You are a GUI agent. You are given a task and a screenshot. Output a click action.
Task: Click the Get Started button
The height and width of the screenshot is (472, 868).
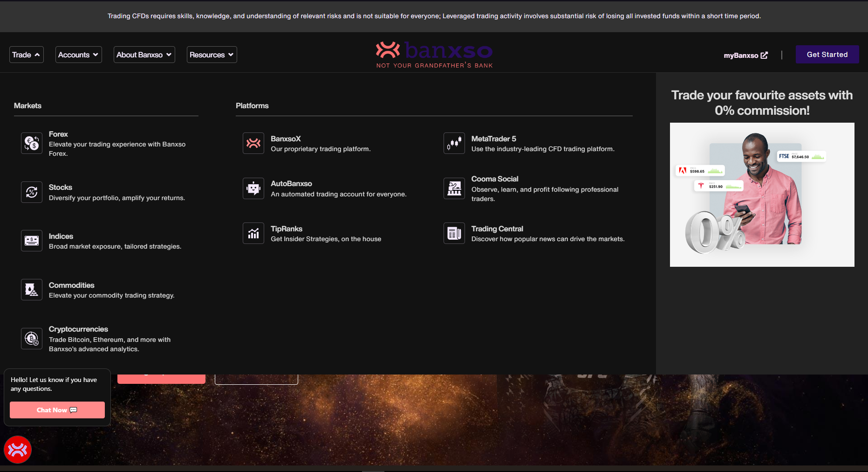827,55
